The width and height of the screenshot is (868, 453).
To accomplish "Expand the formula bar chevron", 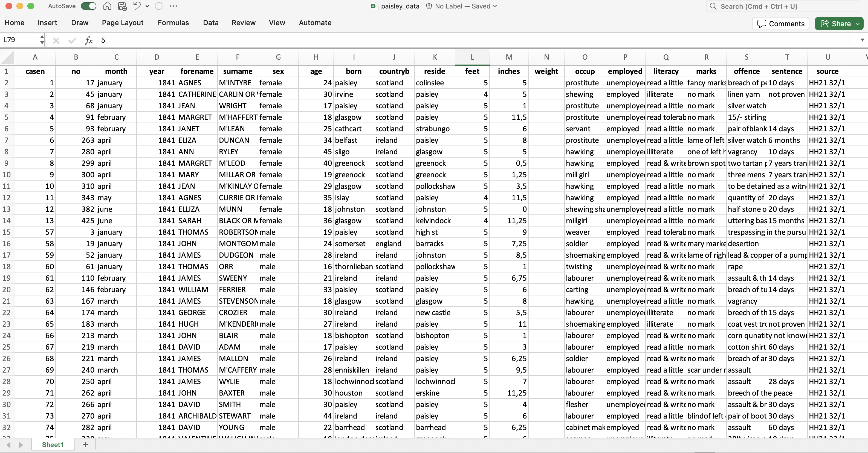I will [x=862, y=40].
